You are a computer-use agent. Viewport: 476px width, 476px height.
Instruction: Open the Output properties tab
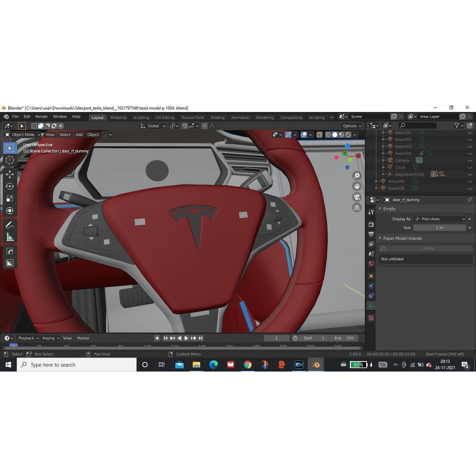(x=371, y=234)
